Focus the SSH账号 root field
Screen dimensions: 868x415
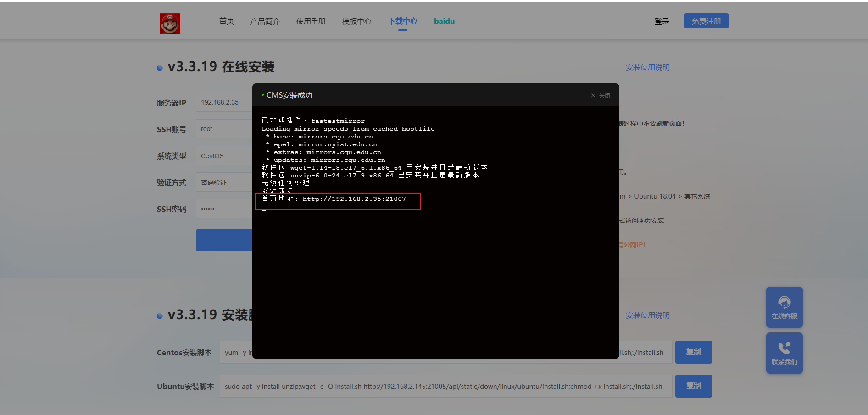224,129
